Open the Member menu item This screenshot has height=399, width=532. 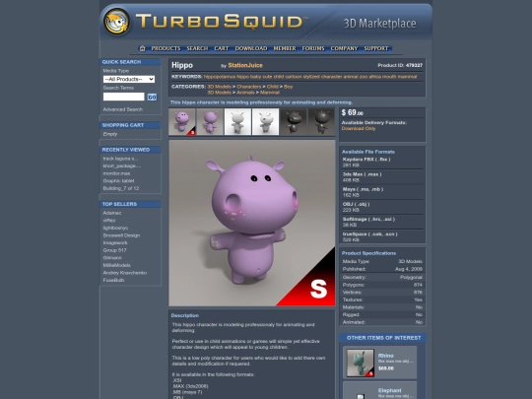click(285, 48)
